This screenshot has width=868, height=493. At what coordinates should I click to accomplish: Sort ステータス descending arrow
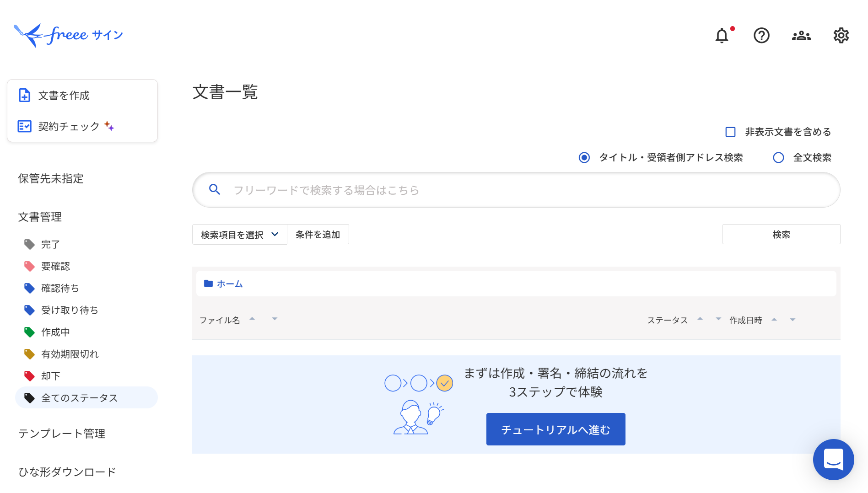click(x=718, y=319)
